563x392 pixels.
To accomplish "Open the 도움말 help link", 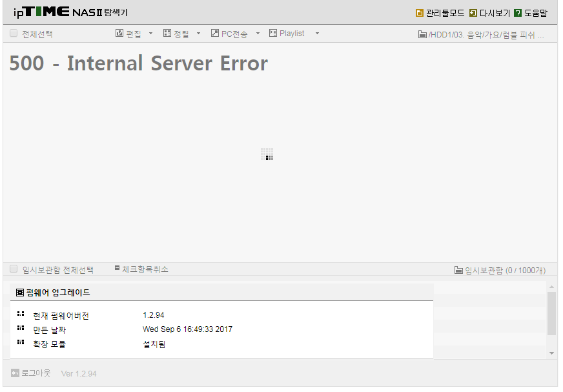I will (x=535, y=13).
